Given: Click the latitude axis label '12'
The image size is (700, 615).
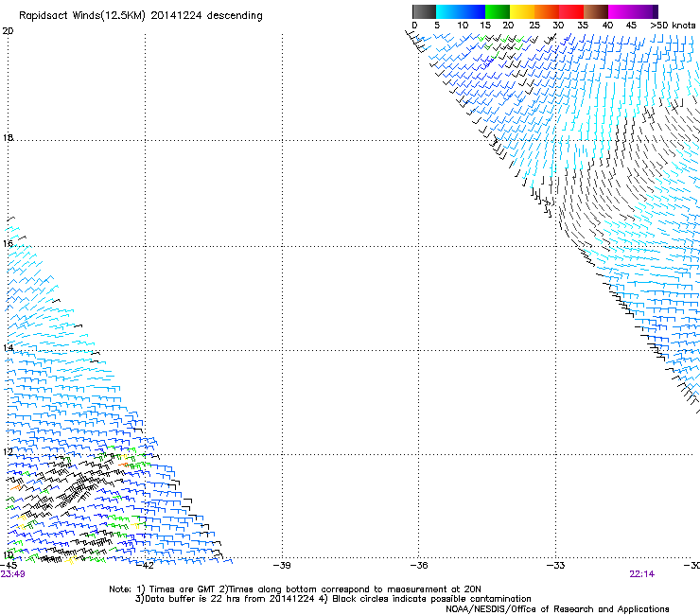Looking at the screenshot, I should point(8,452).
